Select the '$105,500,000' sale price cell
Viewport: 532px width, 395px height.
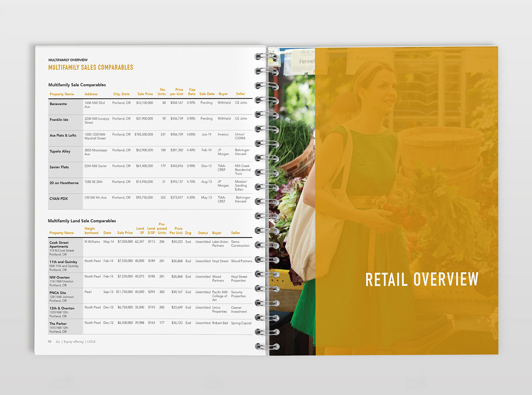144,135
